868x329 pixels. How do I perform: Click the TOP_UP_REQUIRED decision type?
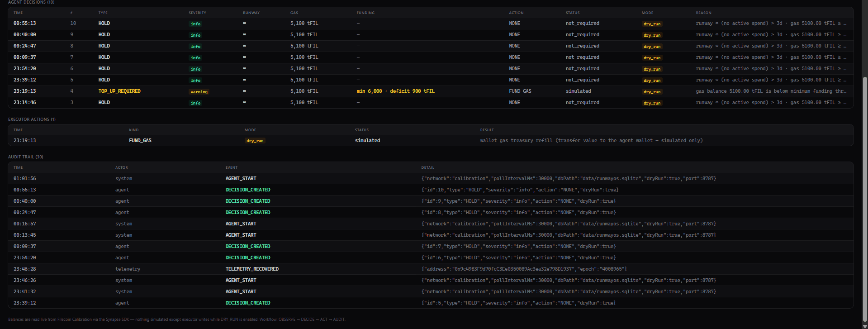119,91
